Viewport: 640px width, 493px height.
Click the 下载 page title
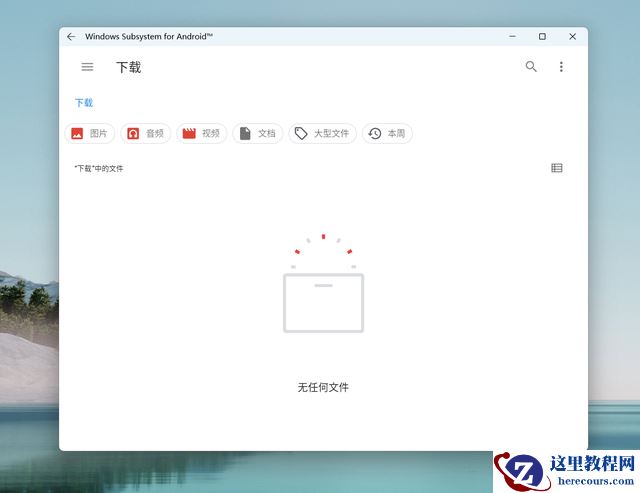click(129, 67)
